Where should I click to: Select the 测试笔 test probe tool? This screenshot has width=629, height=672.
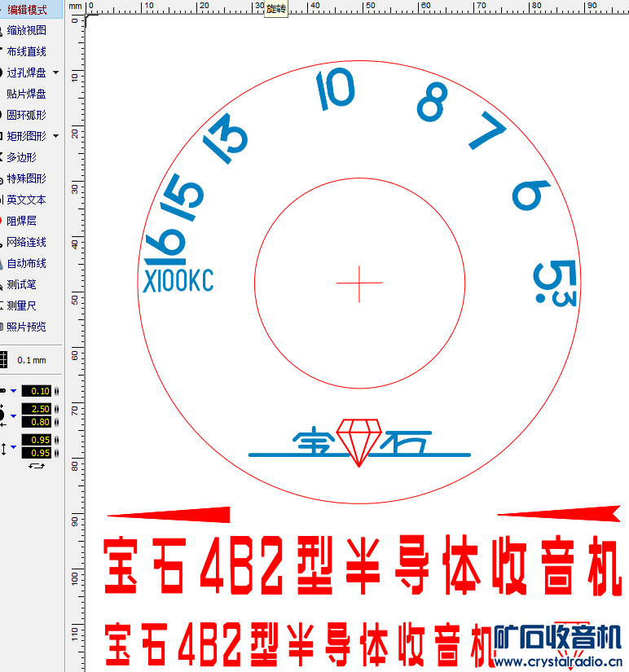(21, 284)
